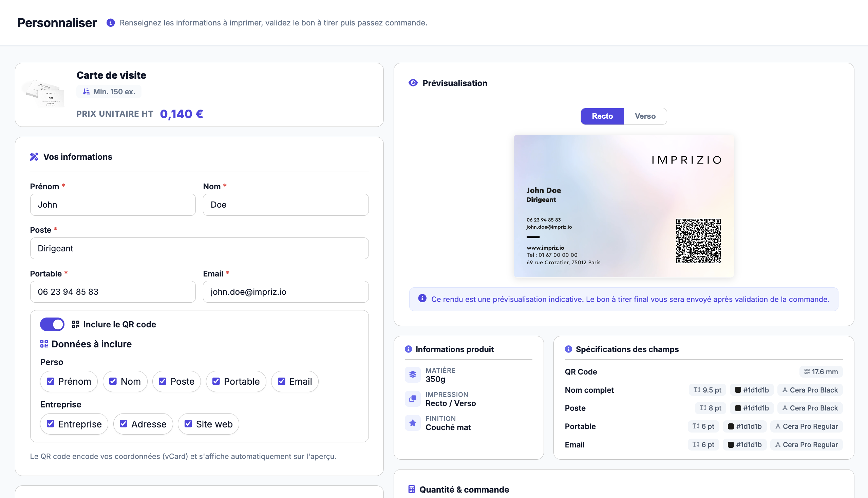Uncheck the Site web checkbox
This screenshot has width=868, height=498.
(188, 424)
